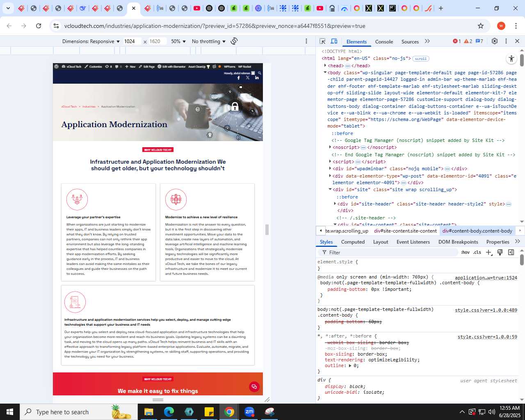Click the Windows Start button
525x420 pixels.
[10, 412]
